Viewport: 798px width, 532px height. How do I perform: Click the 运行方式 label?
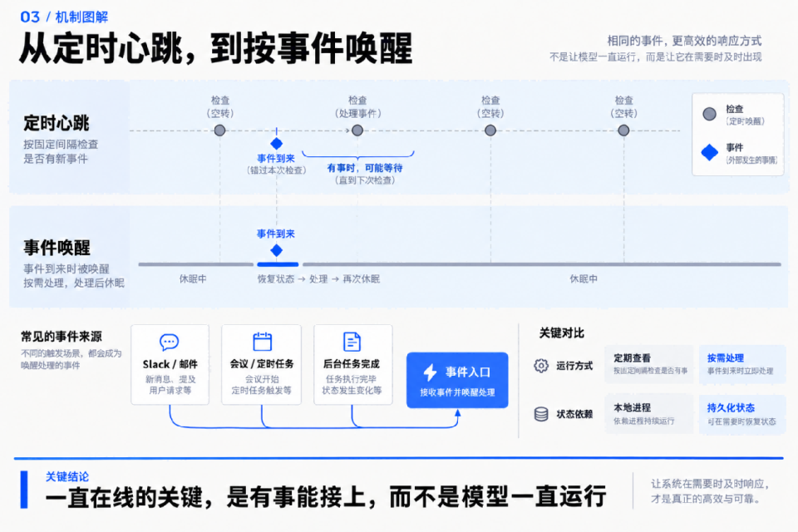[x=574, y=366]
